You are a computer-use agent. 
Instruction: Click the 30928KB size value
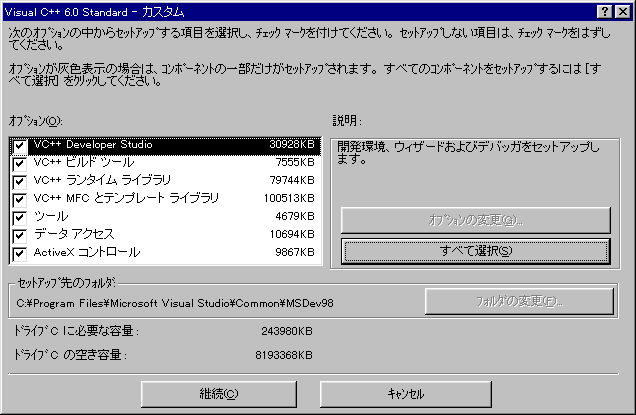click(x=292, y=144)
